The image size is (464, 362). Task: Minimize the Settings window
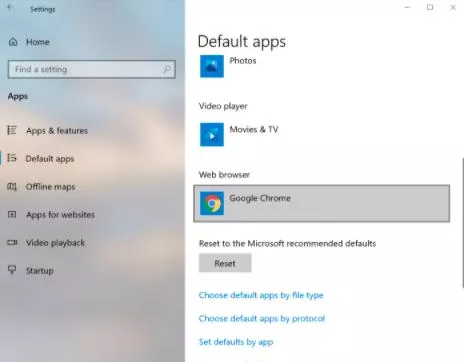click(407, 7)
